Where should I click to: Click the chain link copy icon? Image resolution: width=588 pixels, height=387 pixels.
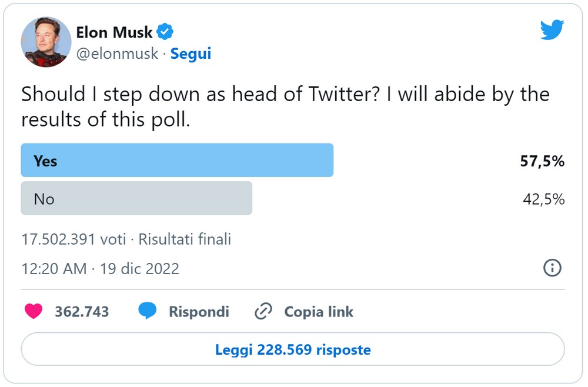point(263,311)
